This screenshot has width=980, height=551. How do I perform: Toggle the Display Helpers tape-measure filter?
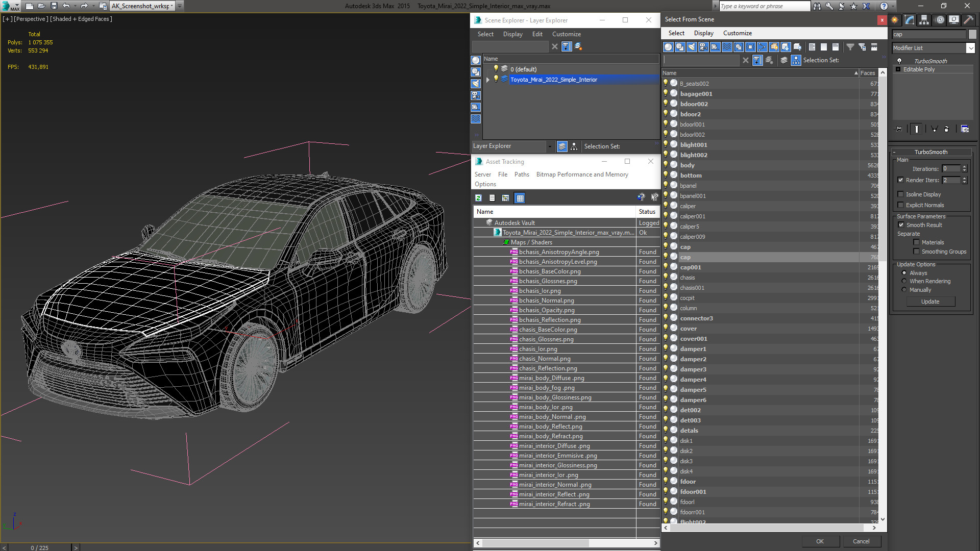pyautogui.click(x=715, y=47)
